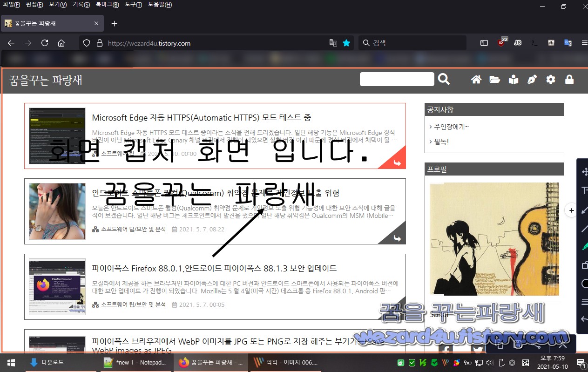The image size is (588, 372).
Task: Open the 도구 menu
Action: tap(134, 5)
